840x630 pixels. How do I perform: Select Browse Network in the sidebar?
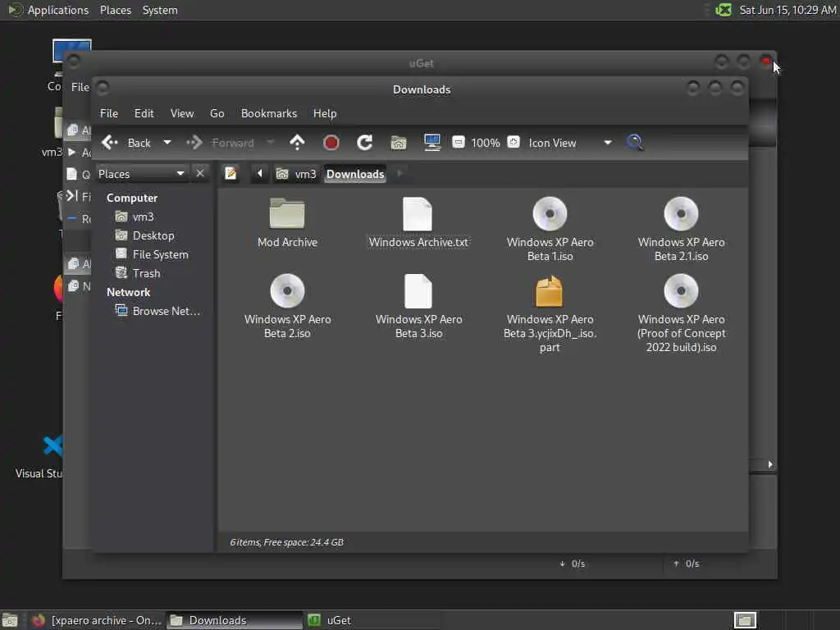(x=158, y=311)
